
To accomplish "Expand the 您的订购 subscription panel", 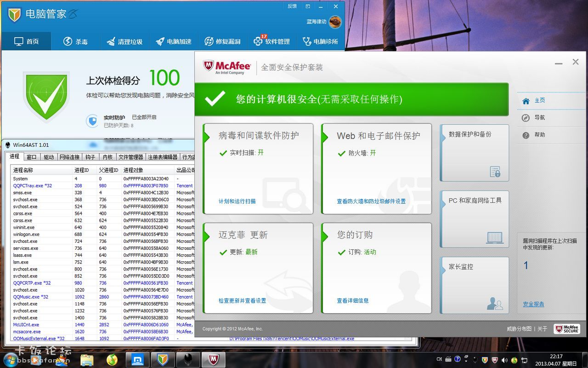I will coord(377,268).
